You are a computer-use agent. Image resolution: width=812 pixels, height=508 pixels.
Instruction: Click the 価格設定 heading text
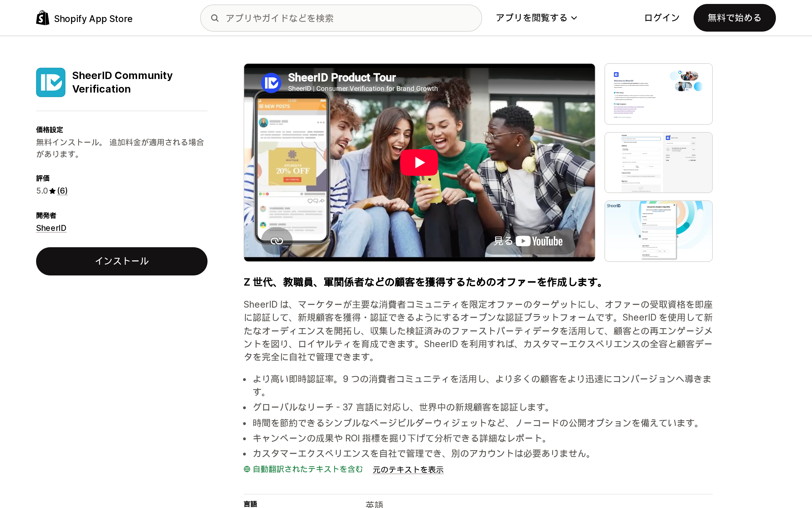[50, 130]
